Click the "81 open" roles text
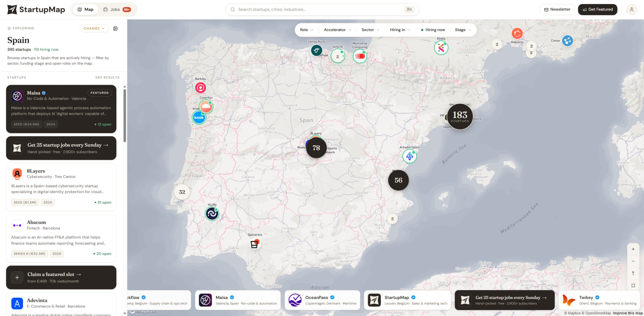This screenshot has height=316, width=644. pos(104,202)
